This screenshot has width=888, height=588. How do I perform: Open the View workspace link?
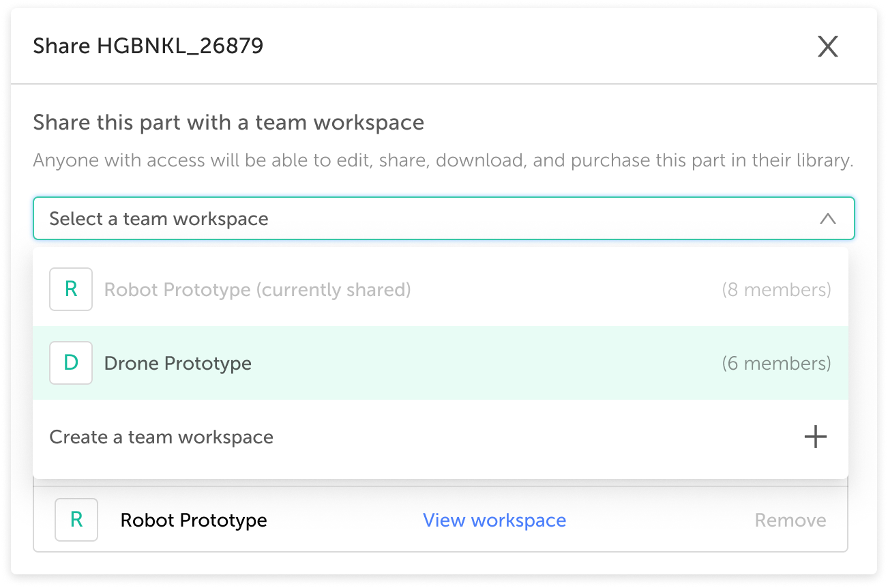click(494, 520)
